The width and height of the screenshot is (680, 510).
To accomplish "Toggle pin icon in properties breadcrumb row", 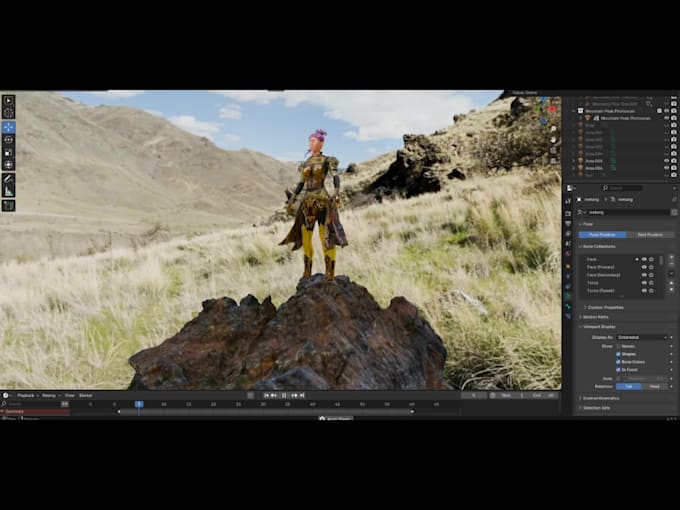I will pyautogui.click(x=673, y=199).
